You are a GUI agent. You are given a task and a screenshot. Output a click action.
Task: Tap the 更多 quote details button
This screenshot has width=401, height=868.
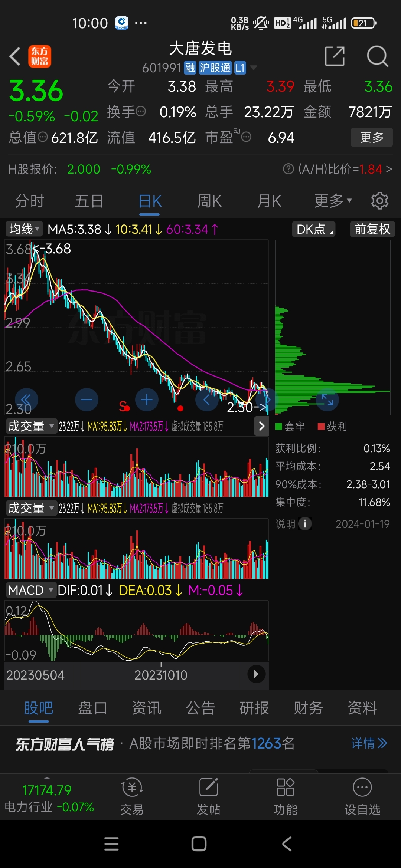(372, 137)
